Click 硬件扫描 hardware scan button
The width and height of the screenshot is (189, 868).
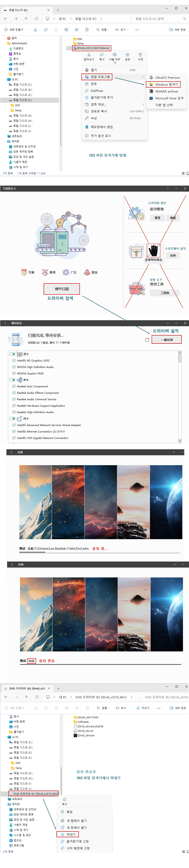click(x=62, y=289)
